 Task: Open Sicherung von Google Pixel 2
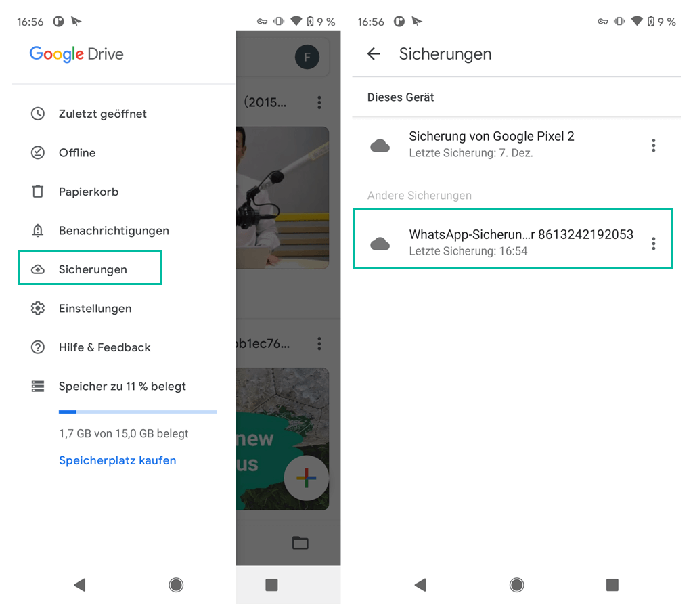point(516,145)
